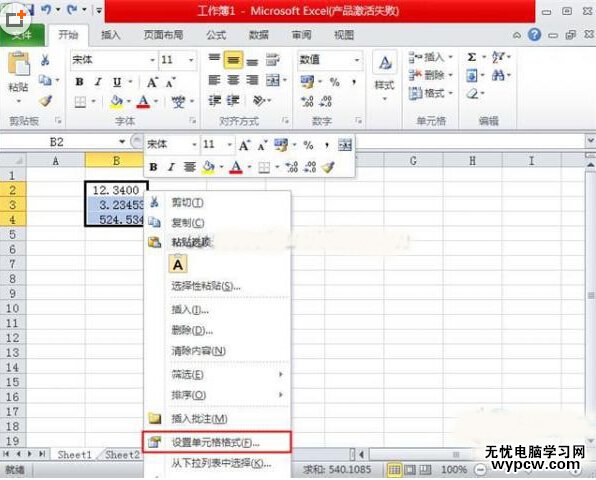Click decrease indent icon
596x480 pixels.
[214, 101]
